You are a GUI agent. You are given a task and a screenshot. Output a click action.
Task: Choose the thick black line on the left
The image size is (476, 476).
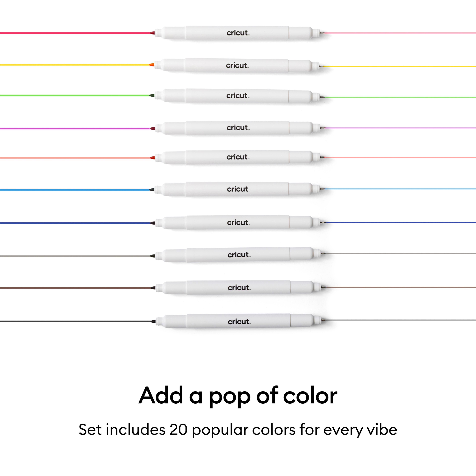[74, 321]
